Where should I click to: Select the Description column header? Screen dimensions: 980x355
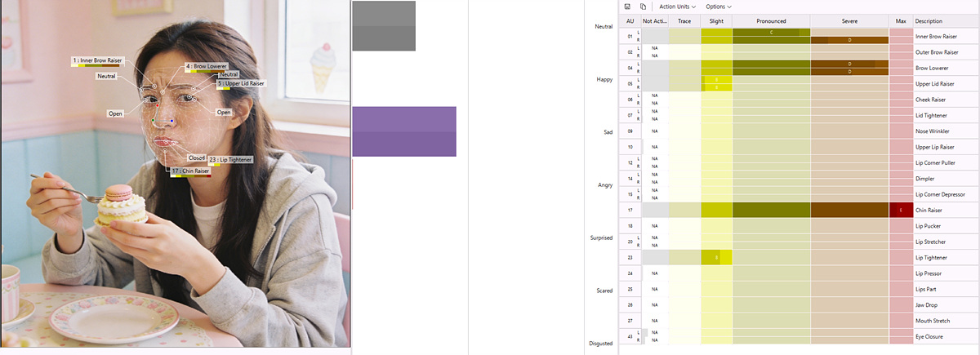pyautogui.click(x=929, y=20)
